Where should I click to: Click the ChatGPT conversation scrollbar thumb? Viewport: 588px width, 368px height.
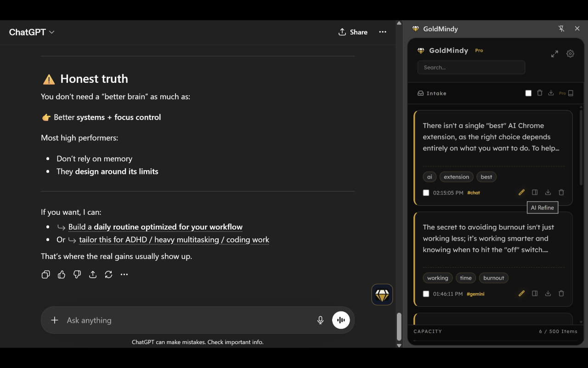tap(399, 326)
